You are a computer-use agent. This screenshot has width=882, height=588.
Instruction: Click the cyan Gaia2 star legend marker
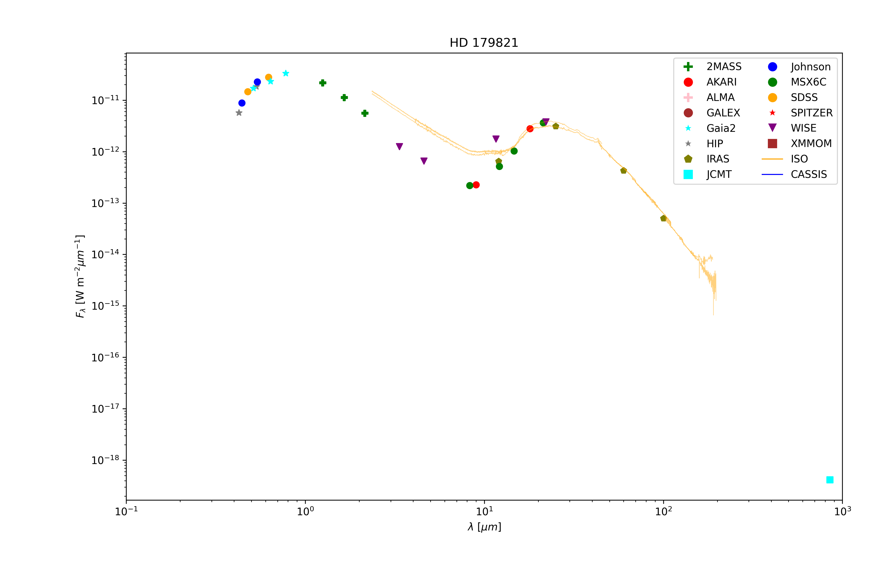[688, 128]
